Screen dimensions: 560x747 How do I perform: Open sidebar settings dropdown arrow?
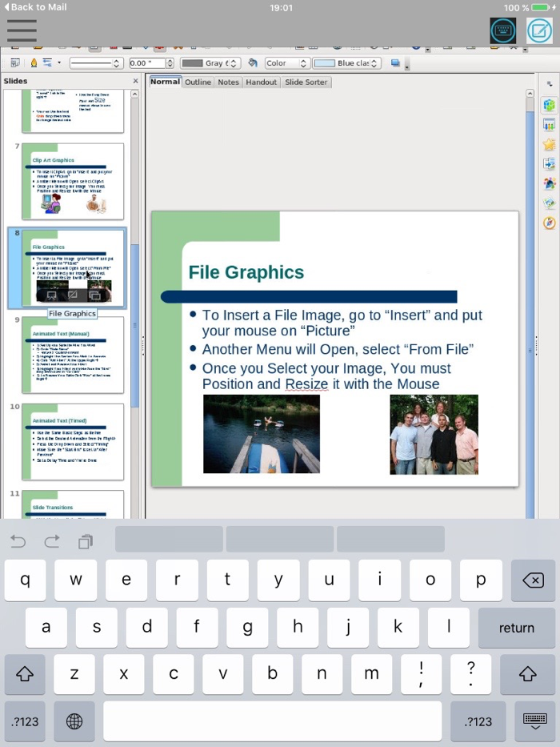(x=549, y=84)
